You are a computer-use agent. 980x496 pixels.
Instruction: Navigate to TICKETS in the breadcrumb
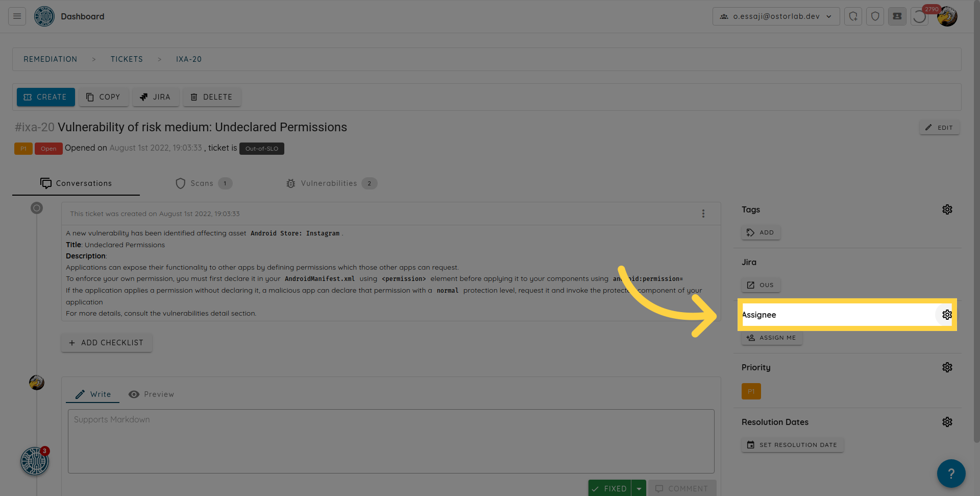[x=127, y=59]
